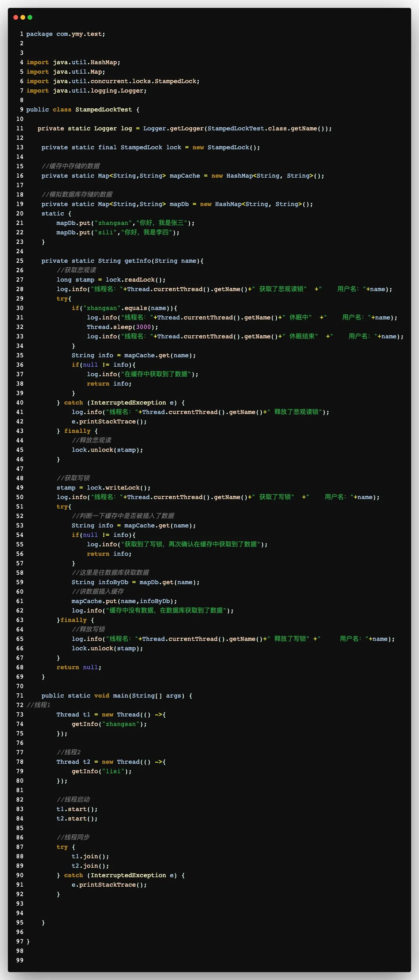Select the 'import java.util.HashMap;' line
The width and height of the screenshot is (419, 980).
tap(73, 62)
